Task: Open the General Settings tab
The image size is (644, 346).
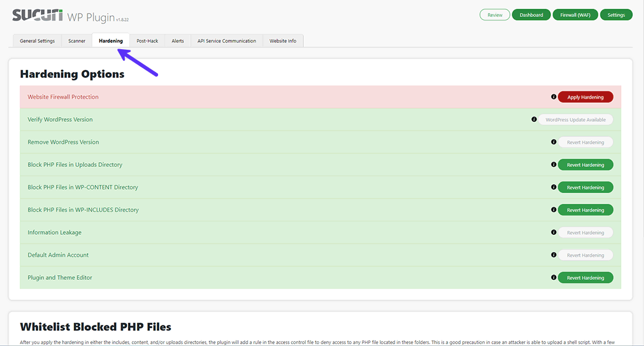Action: pos(37,41)
